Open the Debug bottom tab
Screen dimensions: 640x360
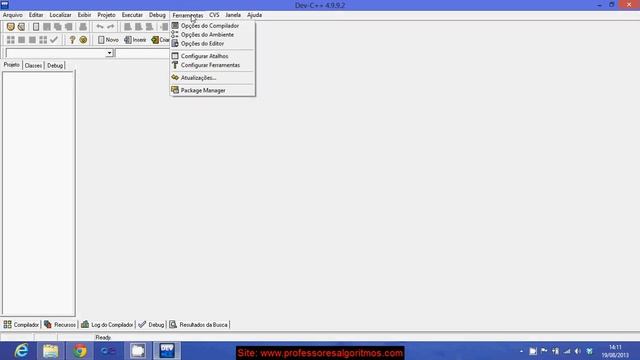pos(151,325)
